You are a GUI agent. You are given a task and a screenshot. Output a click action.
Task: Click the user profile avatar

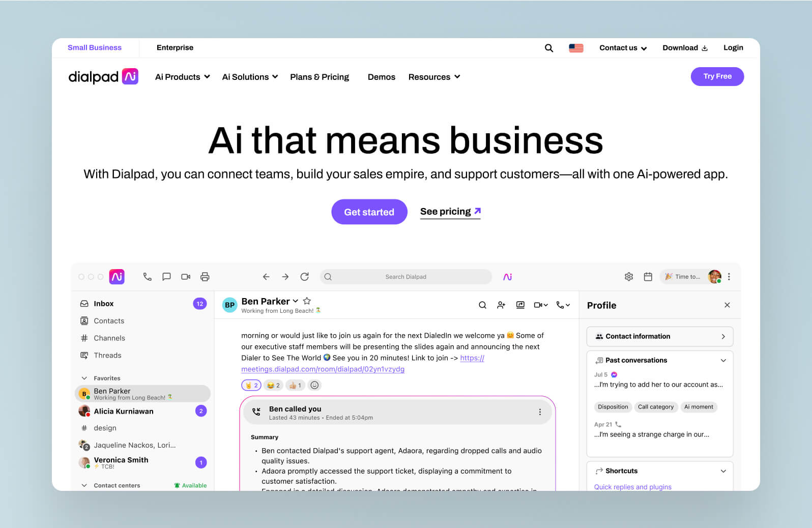click(715, 276)
